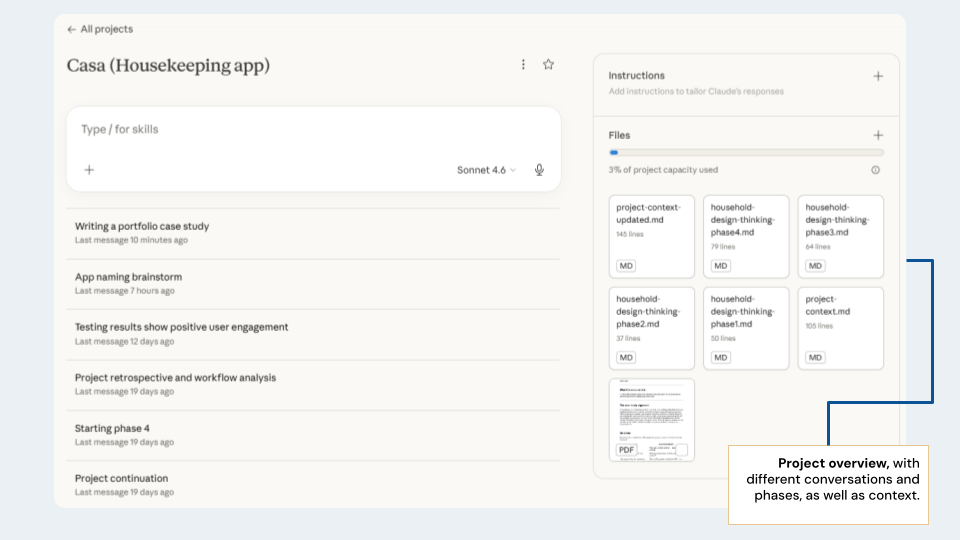Click '64 lines' on phase3 card
Screen dimensions: 960x540
coord(818,247)
